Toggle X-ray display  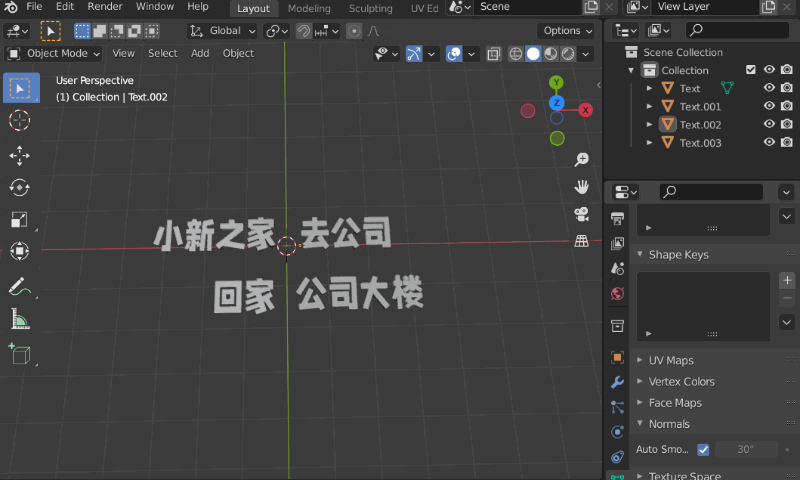[x=493, y=54]
